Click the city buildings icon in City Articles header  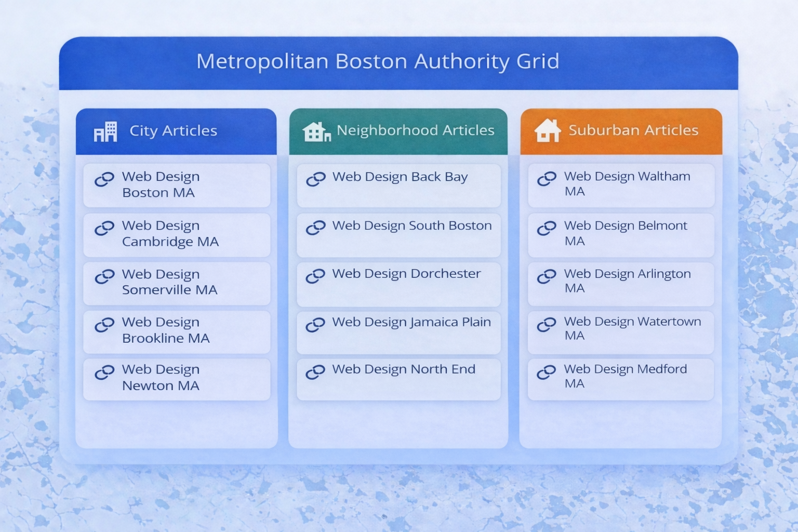tap(105, 131)
